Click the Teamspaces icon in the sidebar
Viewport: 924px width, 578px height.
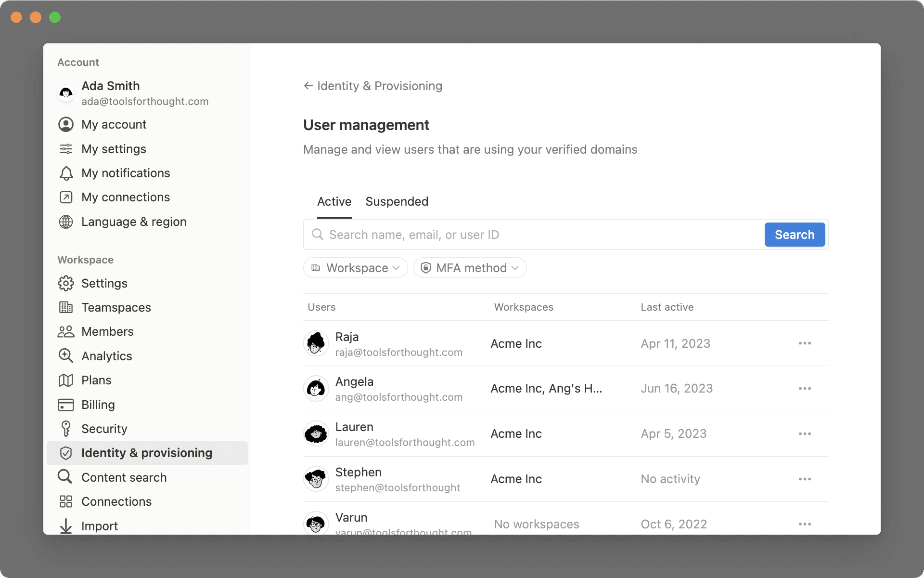point(66,307)
